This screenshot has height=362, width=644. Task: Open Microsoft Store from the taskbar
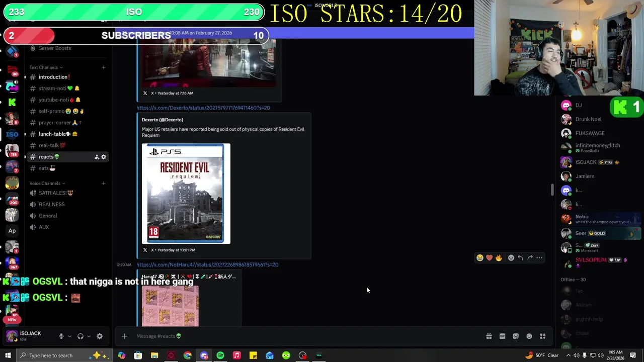(x=138, y=355)
